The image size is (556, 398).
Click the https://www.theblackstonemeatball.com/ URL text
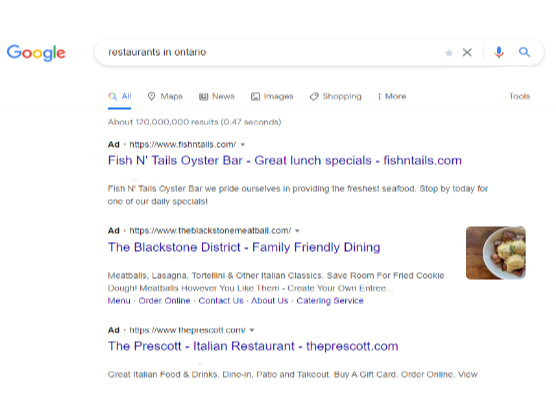pos(210,231)
